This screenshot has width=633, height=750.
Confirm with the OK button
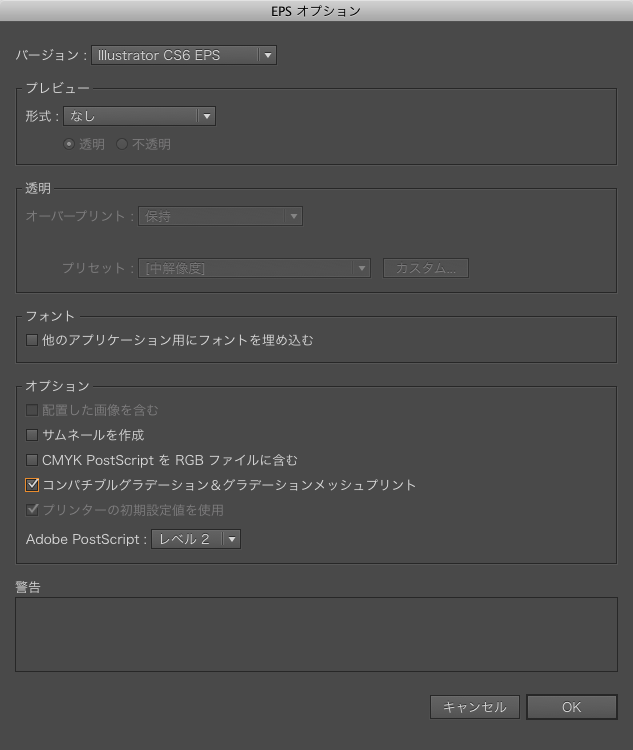(571, 707)
